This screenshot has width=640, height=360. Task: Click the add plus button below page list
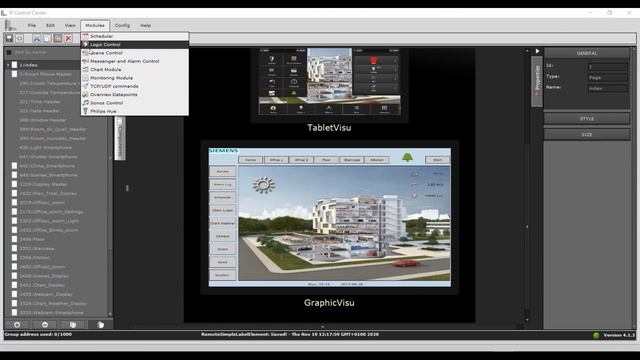click(17, 325)
